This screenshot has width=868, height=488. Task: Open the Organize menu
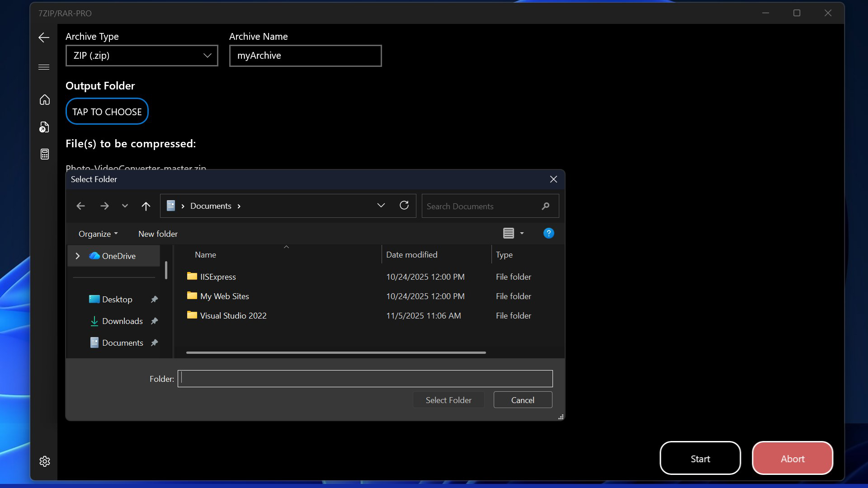click(97, 234)
